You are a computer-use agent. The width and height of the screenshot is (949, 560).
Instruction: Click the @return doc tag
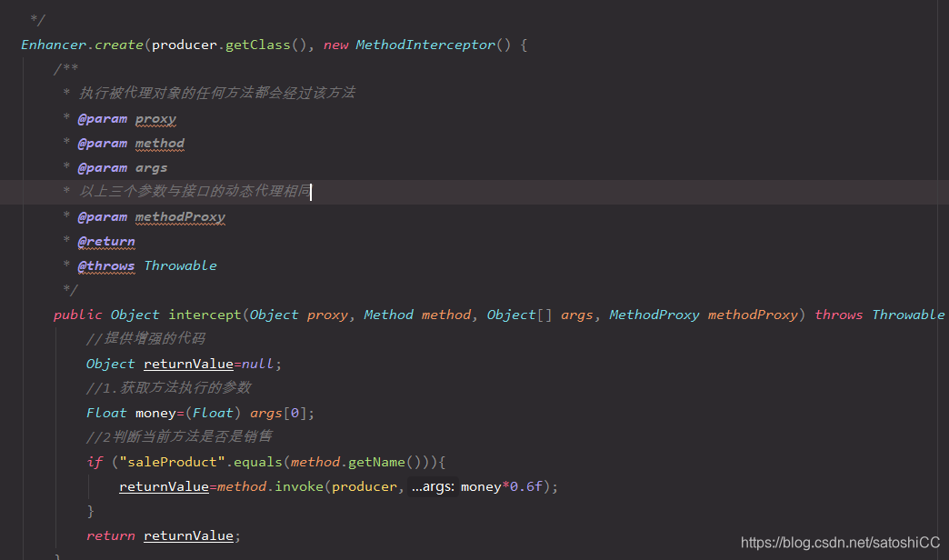click(x=106, y=242)
